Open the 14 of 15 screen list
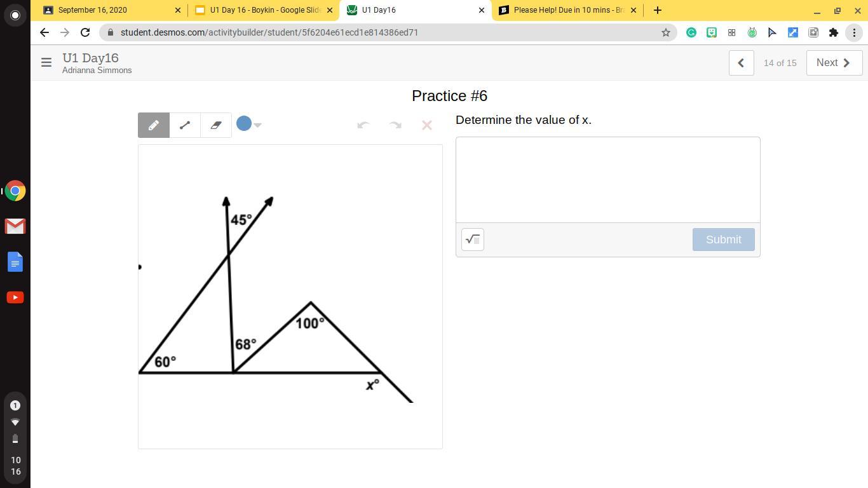Image resolution: width=868 pixels, height=488 pixels. point(780,63)
